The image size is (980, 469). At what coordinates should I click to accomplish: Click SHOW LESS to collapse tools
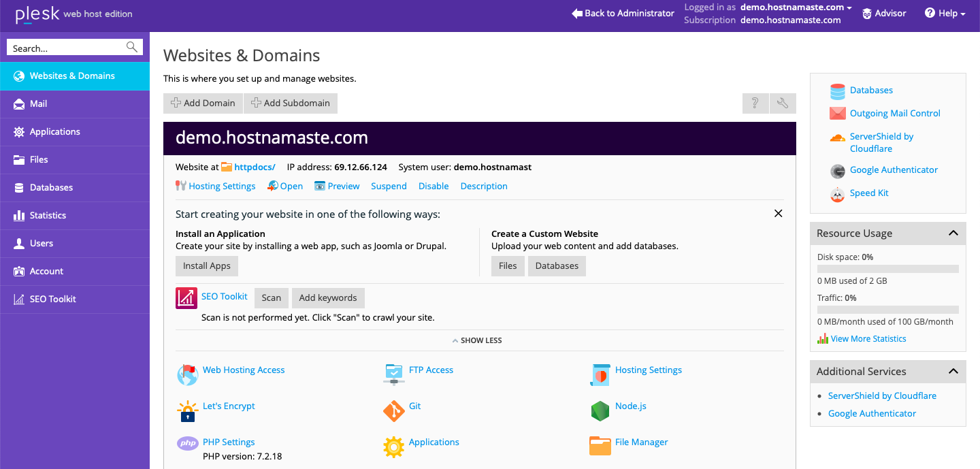(x=477, y=340)
